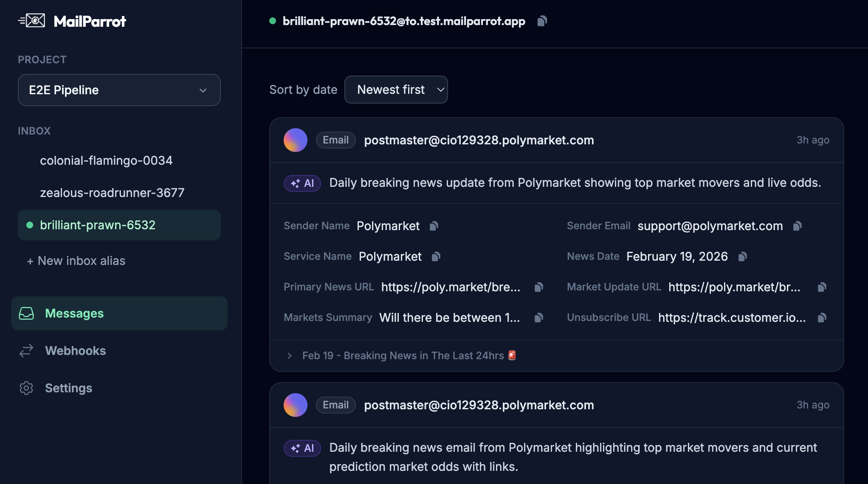Change sort order in Newest first dropdown

click(x=396, y=90)
